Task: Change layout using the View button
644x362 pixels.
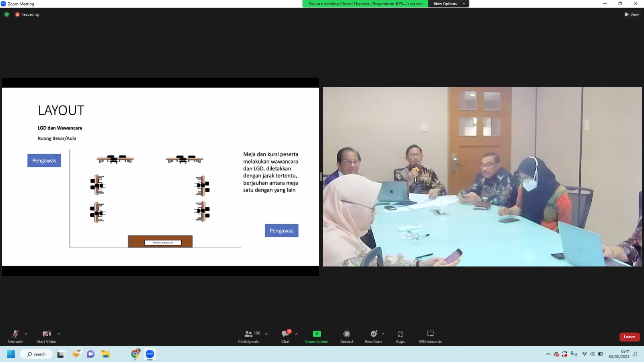Action: tap(632, 14)
